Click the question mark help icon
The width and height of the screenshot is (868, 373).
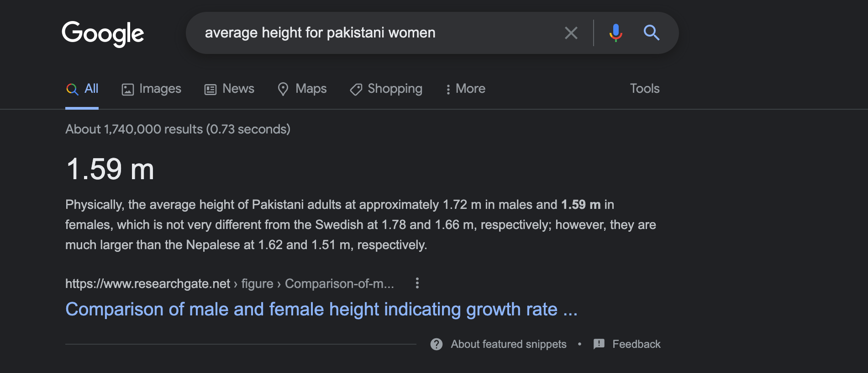click(x=437, y=344)
